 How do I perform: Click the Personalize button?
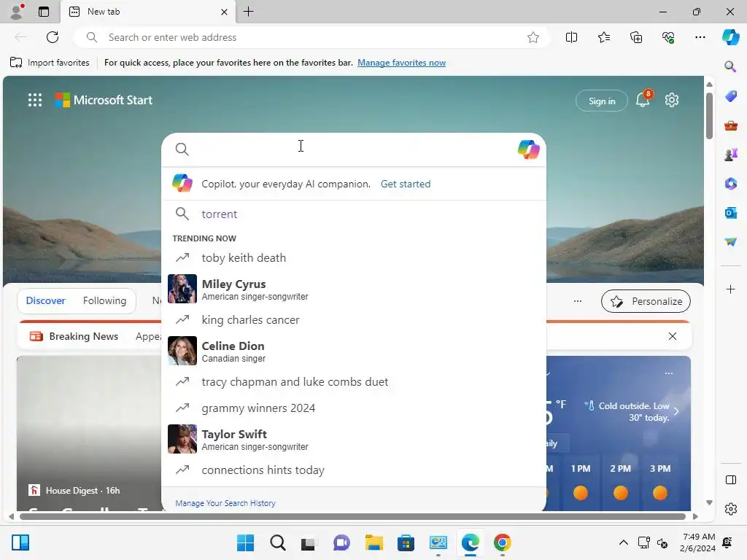[646, 301]
